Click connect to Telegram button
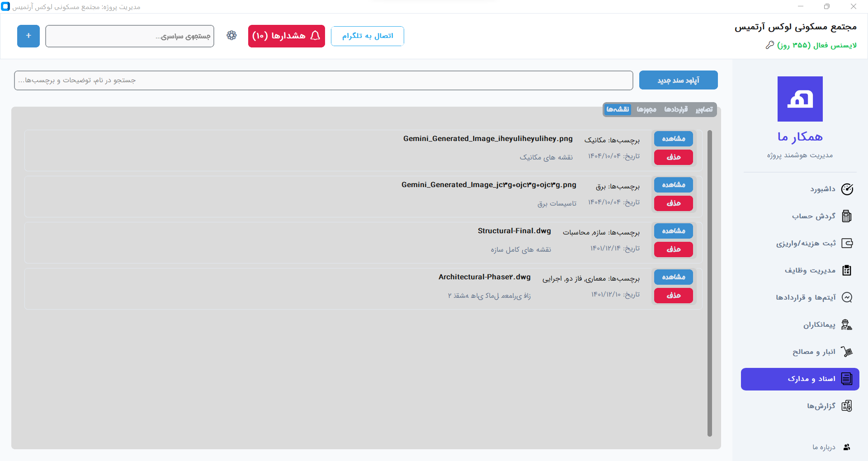Viewport: 868px width, 461px height. (x=367, y=36)
